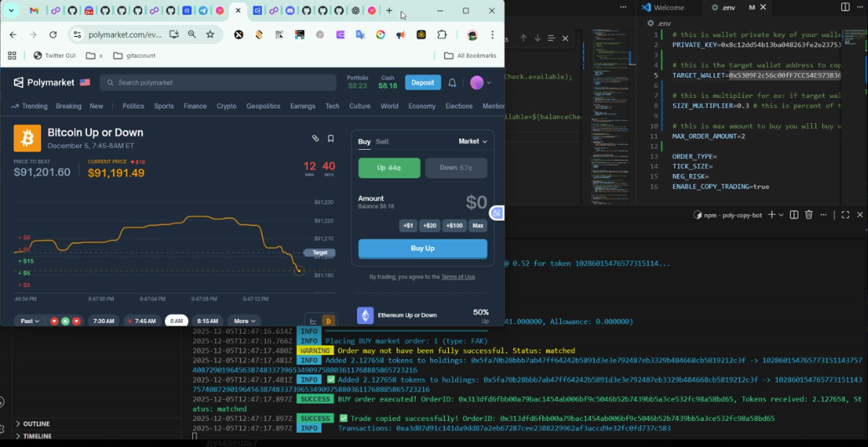Open a new Chrome tab with plus
Image resolution: width=868 pixels, height=447 pixels.
(389, 11)
